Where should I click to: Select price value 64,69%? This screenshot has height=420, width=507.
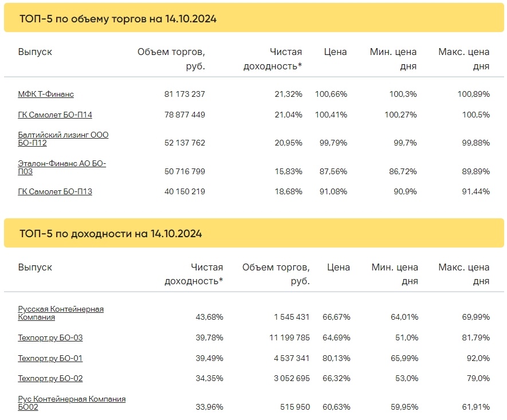[336, 338]
